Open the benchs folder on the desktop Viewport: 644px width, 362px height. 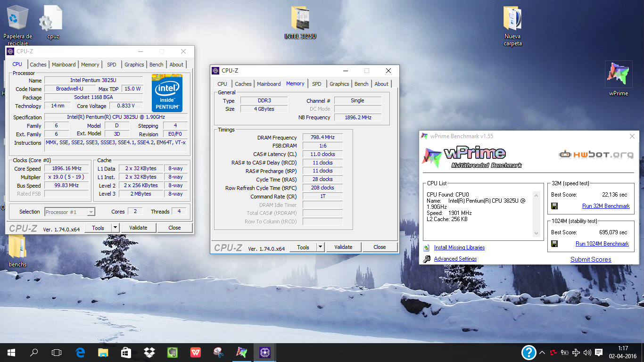[17, 251]
